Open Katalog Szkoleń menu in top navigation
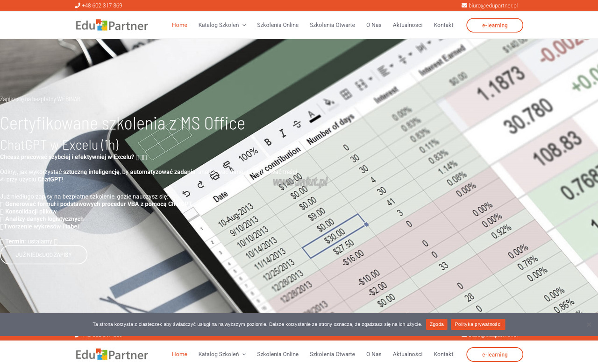This screenshot has width=598, height=364. coord(219,25)
